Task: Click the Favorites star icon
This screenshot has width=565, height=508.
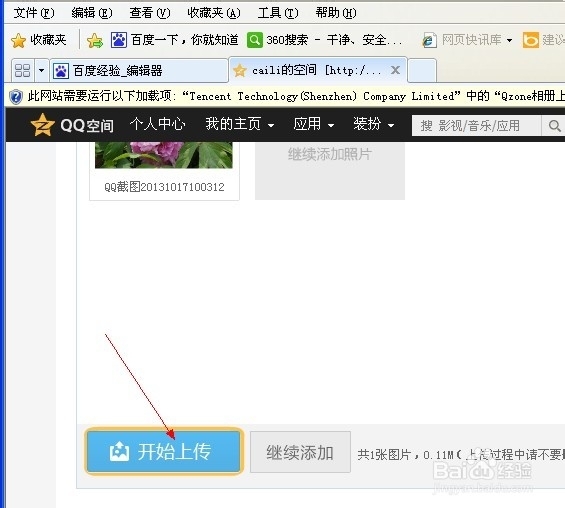Action: tap(18, 40)
